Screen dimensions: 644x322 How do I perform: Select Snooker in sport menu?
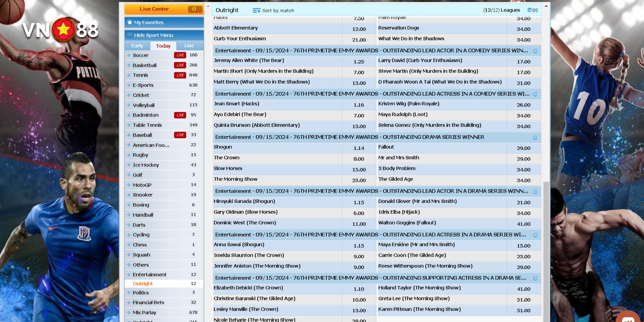click(x=164, y=195)
